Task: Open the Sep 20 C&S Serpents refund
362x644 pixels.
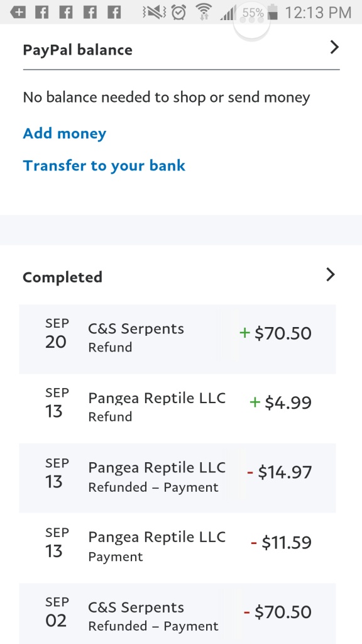Action: [177, 339]
